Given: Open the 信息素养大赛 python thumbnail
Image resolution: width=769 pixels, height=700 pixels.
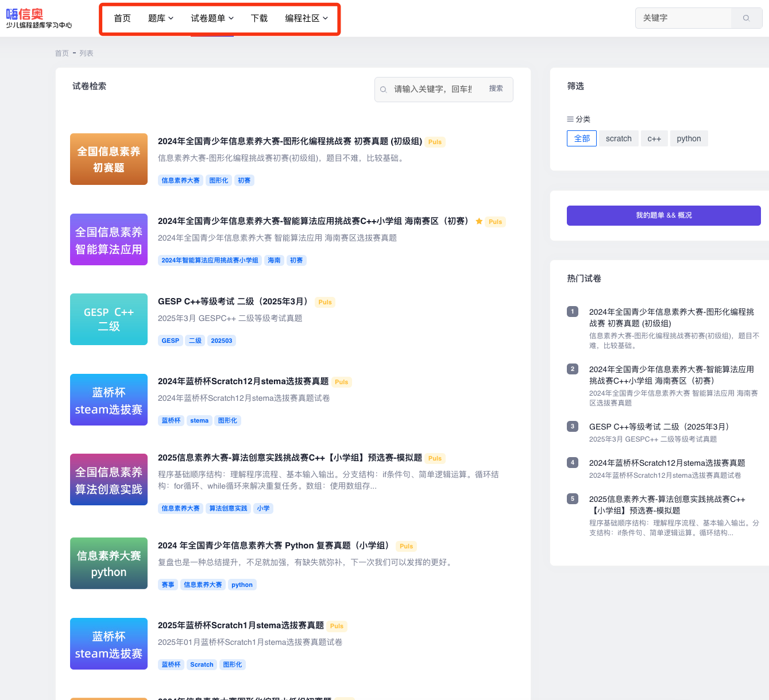Looking at the screenshot, I should [x=109, y=563].
